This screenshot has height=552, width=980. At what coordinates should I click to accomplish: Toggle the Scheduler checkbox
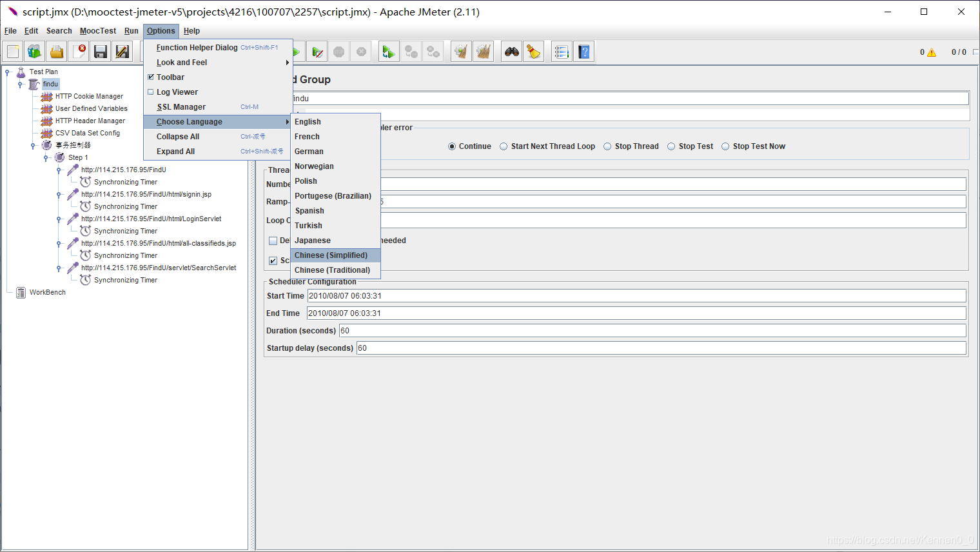(x=273, y=261)
